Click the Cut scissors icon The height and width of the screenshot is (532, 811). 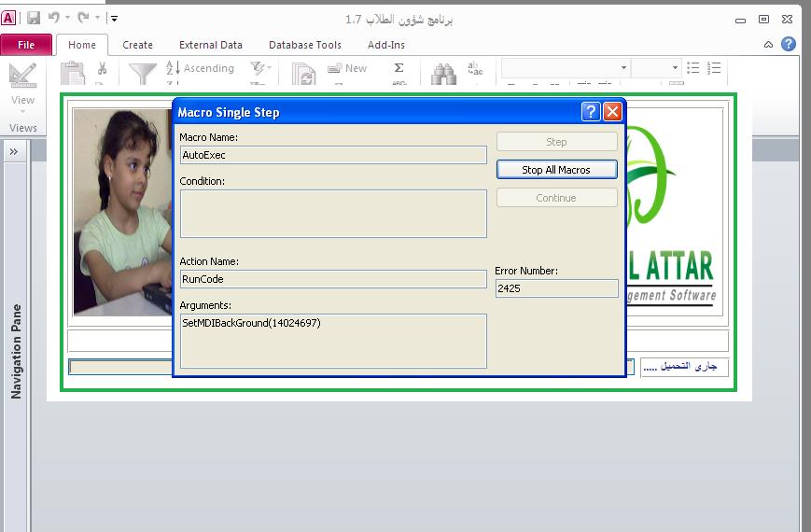[x=103, y=68]
